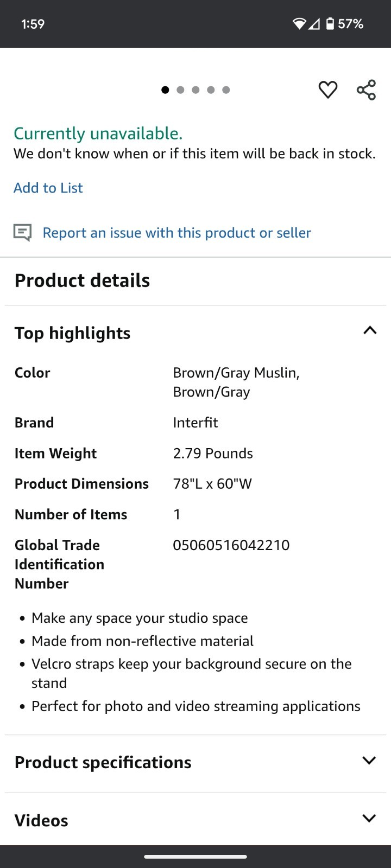Open Report an issue with this product link
Viewport: 391px width, 868px height.
click(x=176, y=233)
